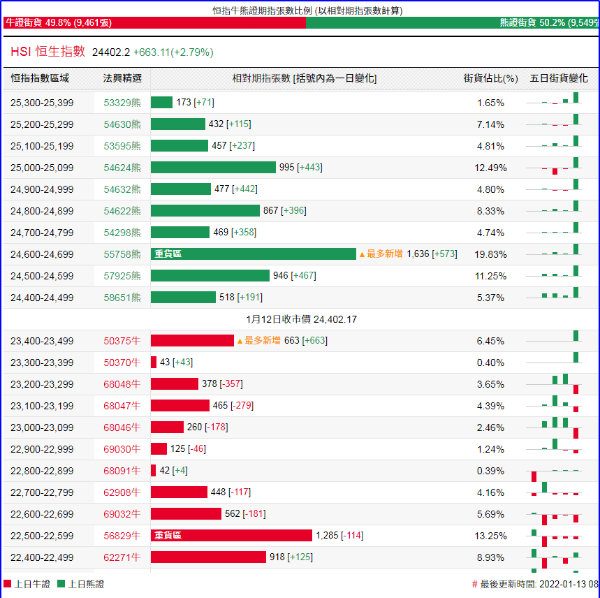Click red 重貨區 bar for 22,500-22,599

[x=232, y=535]
